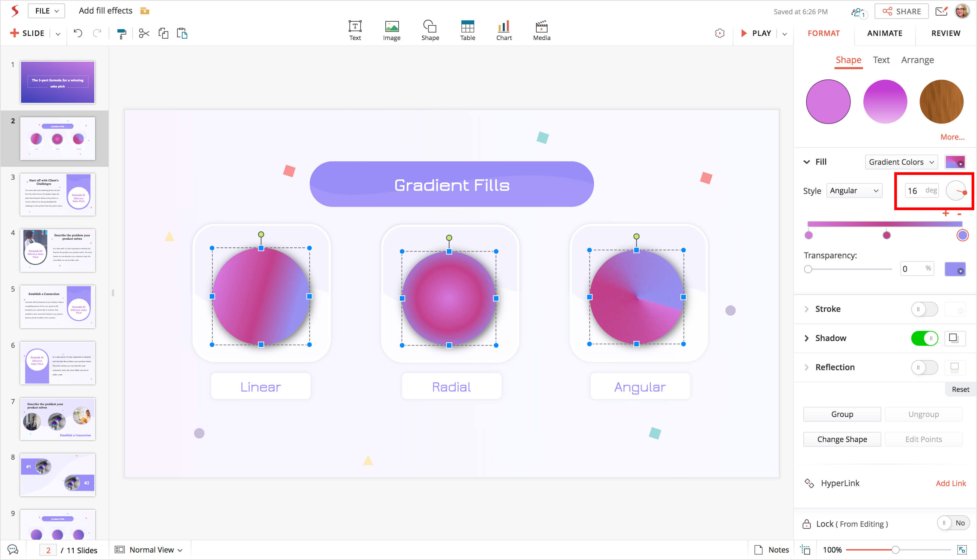The image size is (977, 560).
Task: Open the comments icon in status bar
Action: pyautogui.click(x=13, y=549)
